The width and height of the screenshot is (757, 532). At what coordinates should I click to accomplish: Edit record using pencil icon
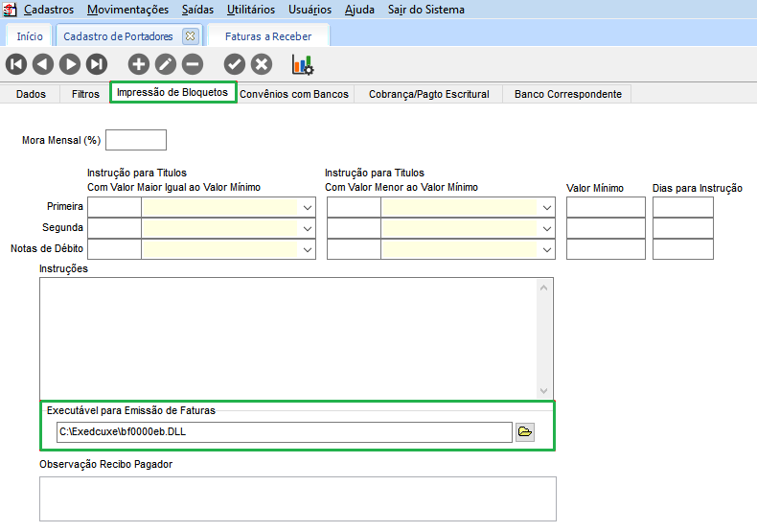point(166,64)
